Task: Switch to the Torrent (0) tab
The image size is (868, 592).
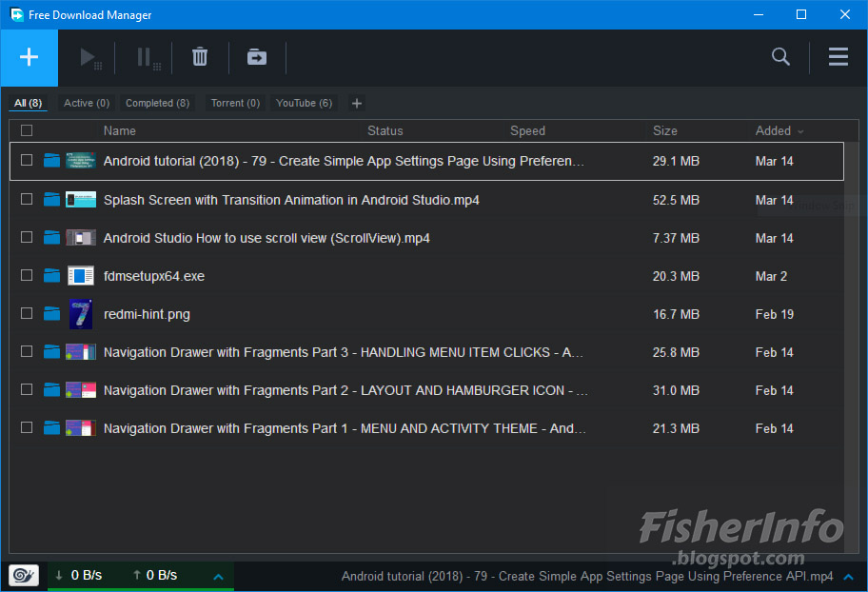Action: (x=235, y=103)
